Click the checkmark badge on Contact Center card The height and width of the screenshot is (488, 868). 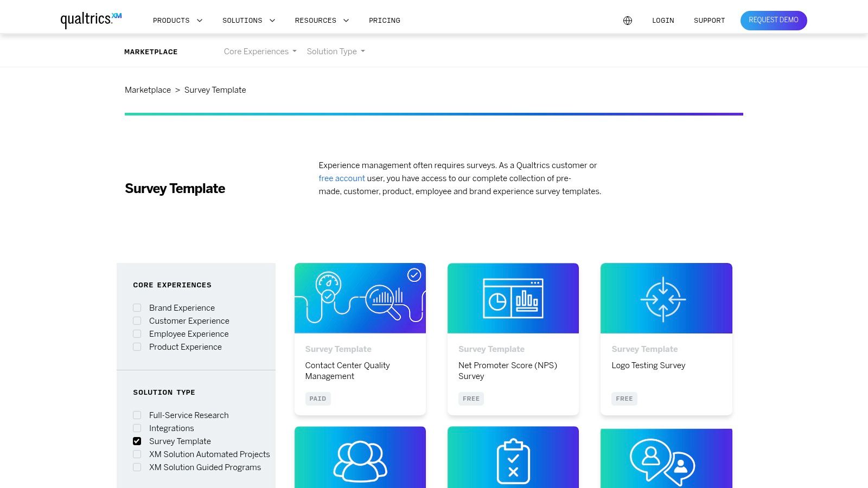click(x=414, y=275)
